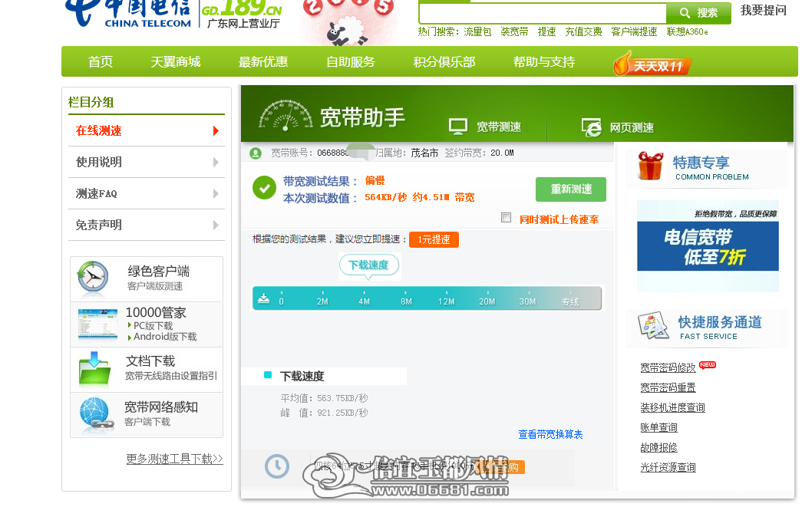Image resolution: width=812 pixels, height=507 pixels.
Task: Click the IE browser icon for 网页测速
Action: tap(592, 127)
